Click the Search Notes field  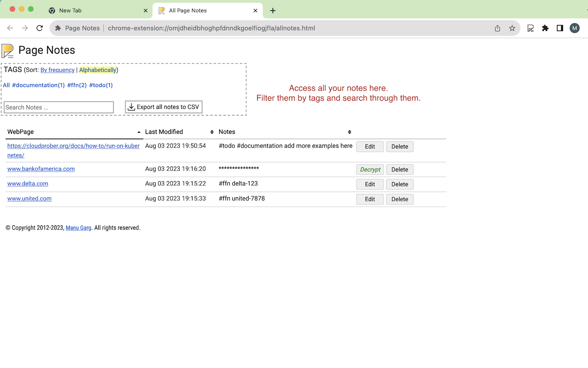point(59,107)
